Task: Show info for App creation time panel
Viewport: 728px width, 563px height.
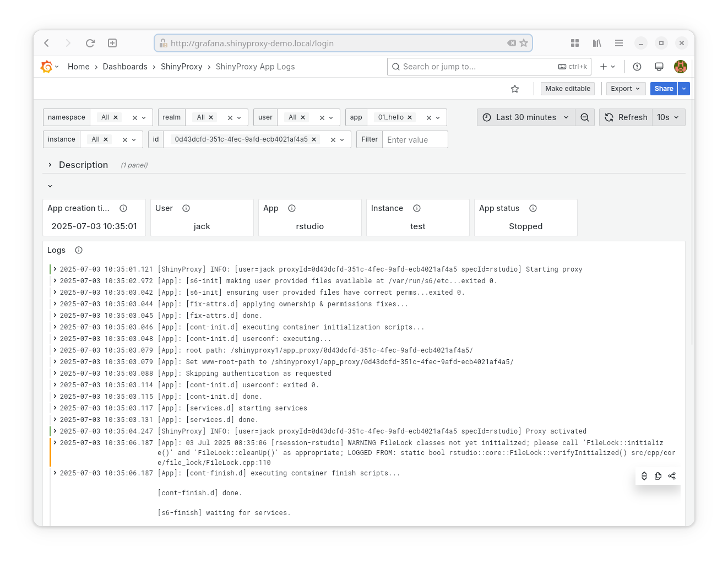Action: coord(123,208)
